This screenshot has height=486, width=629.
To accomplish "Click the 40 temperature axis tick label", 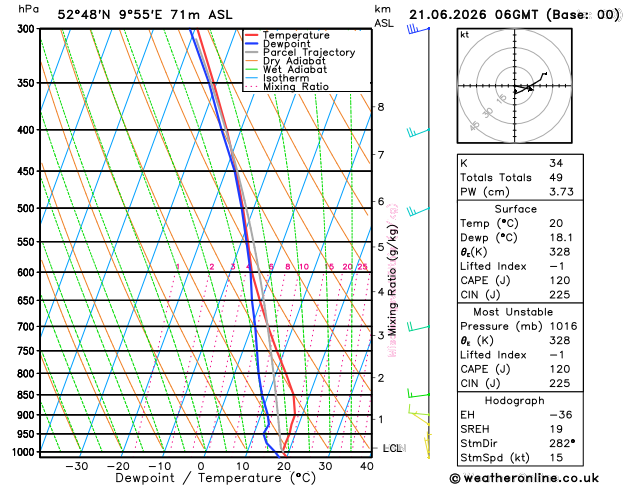I will click(x=367, y=466).
